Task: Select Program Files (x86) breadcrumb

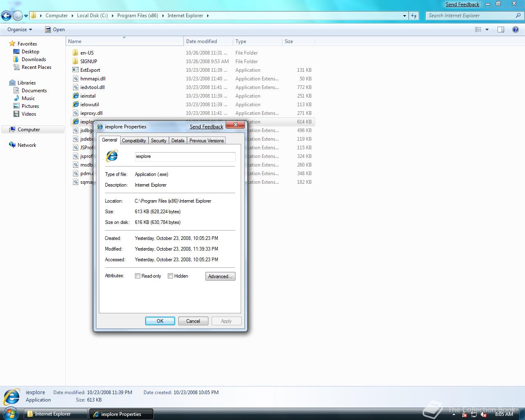Action: coord(137,16)
